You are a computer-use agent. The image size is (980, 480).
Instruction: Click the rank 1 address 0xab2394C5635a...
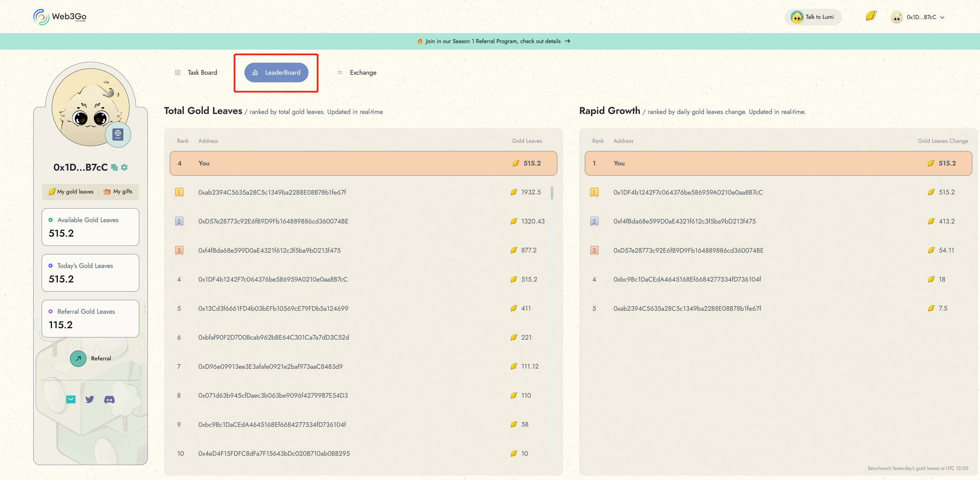click(x=272, y=192)
